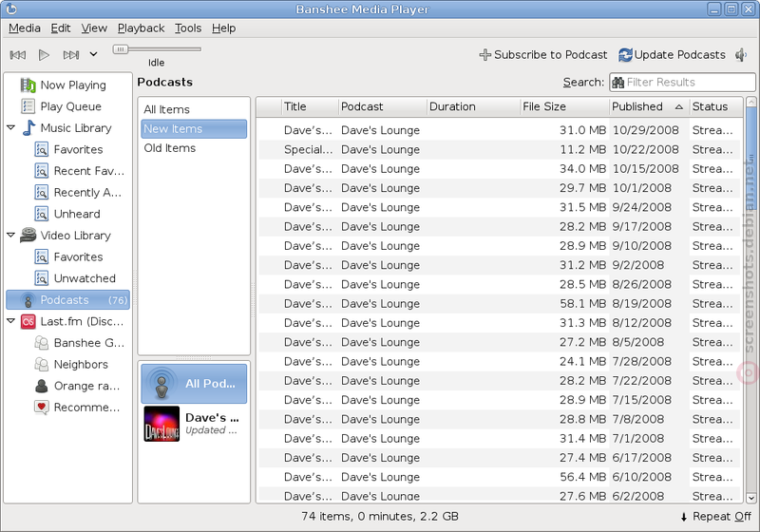
Task: Select the All Pod... entry
Action: pyautogui.click(x=194, y=384)
